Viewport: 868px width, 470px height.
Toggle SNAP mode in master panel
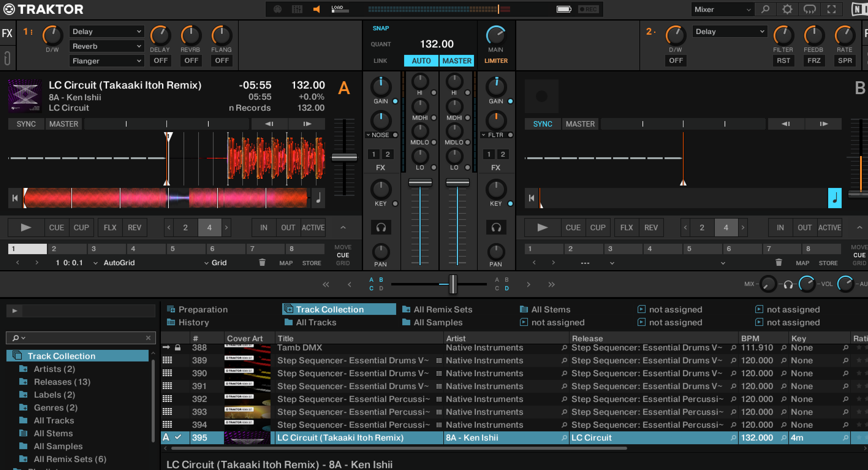[x=381, y=28]
